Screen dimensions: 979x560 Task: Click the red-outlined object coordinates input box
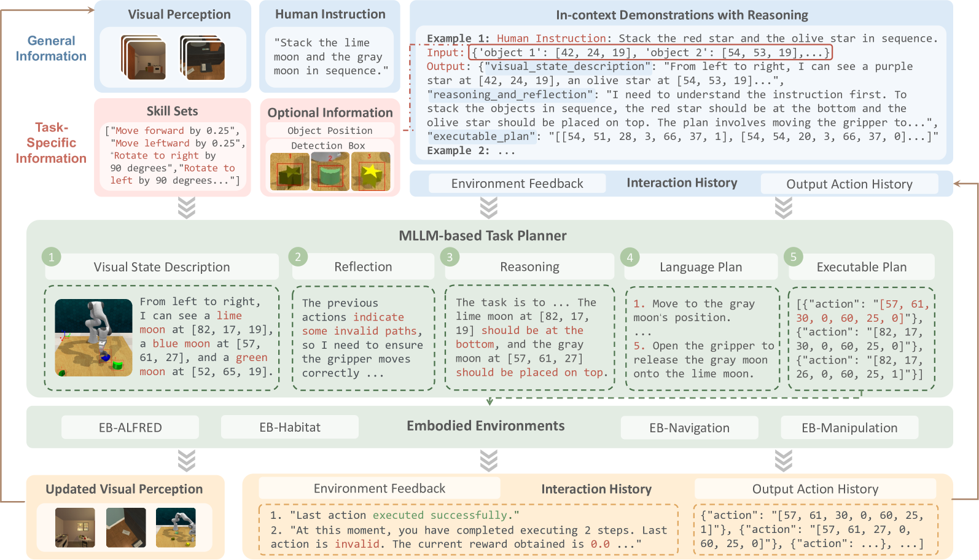650,53
